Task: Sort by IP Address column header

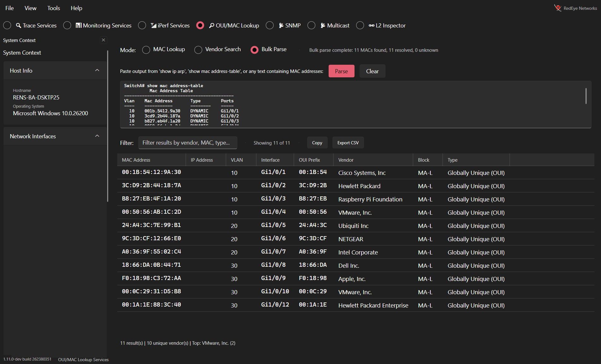Action: pyautogui.click(x=206, y=160)
